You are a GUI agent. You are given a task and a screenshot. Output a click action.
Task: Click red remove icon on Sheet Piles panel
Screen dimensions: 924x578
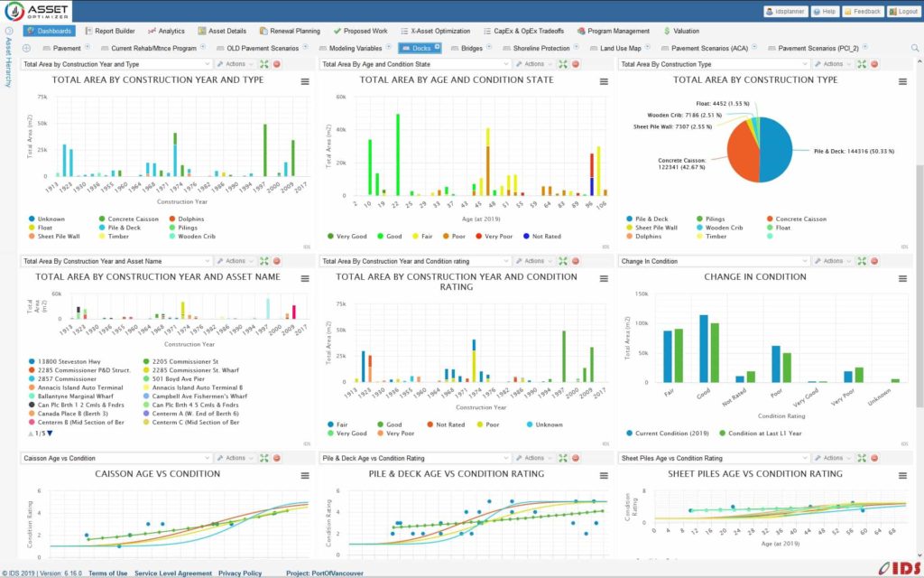click(874, 458)
